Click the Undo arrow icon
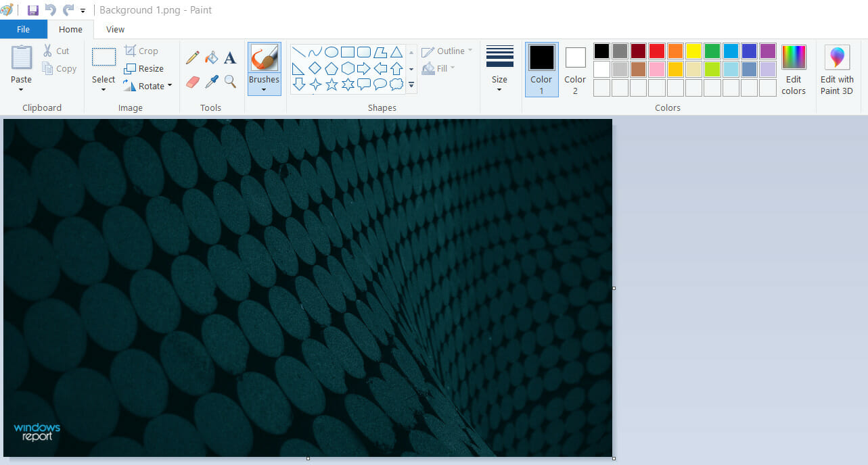This screenshot has height=465, width=868. 51,10
